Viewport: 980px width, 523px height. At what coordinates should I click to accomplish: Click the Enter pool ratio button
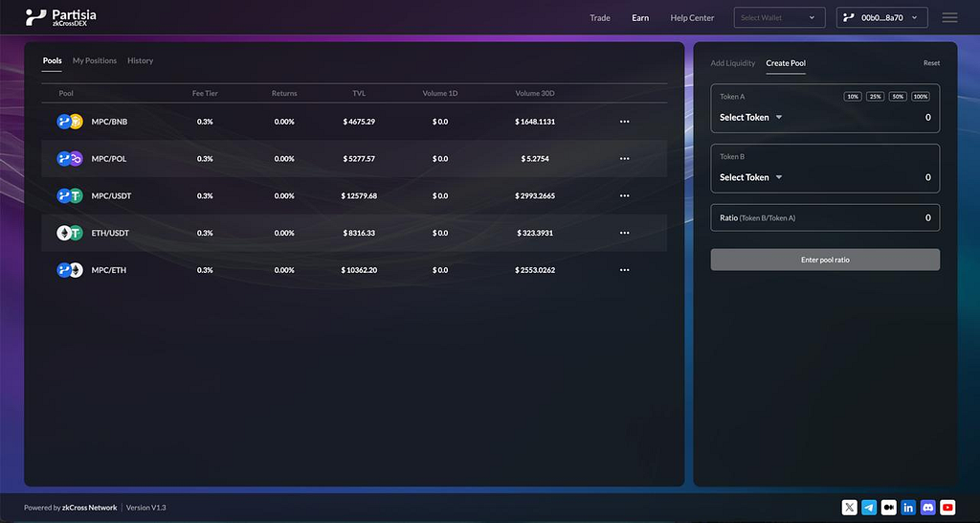tap(825, 260)
